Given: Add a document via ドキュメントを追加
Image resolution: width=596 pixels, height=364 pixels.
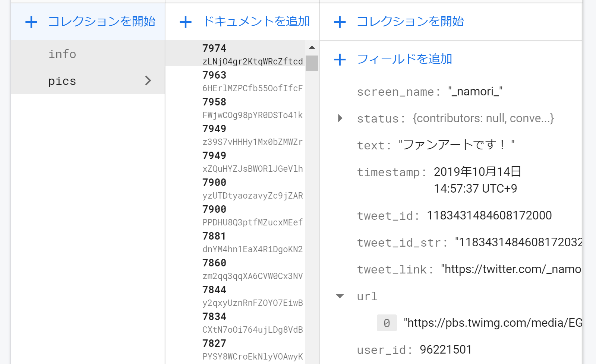Looking at the screenshot, I should [x=256, y=22].
